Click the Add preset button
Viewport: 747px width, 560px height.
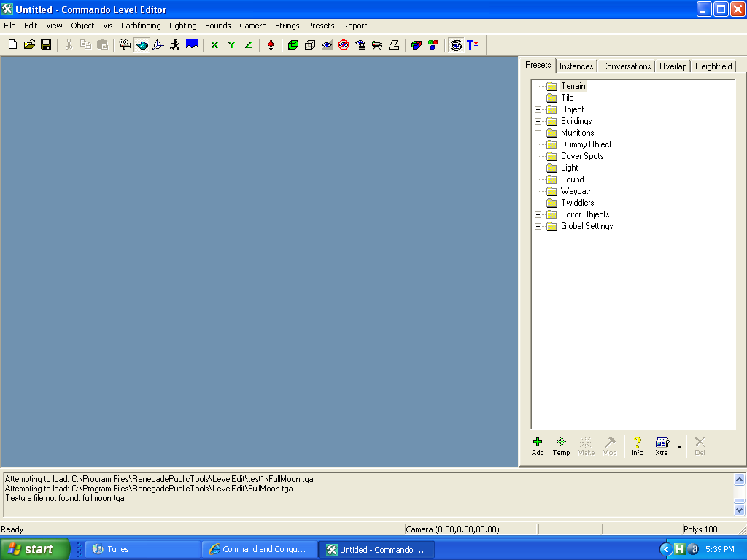click(x=538, y=446)
